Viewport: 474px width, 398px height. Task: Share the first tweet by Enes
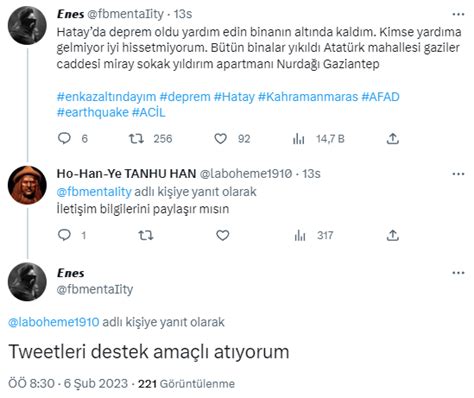click(393, 139)
